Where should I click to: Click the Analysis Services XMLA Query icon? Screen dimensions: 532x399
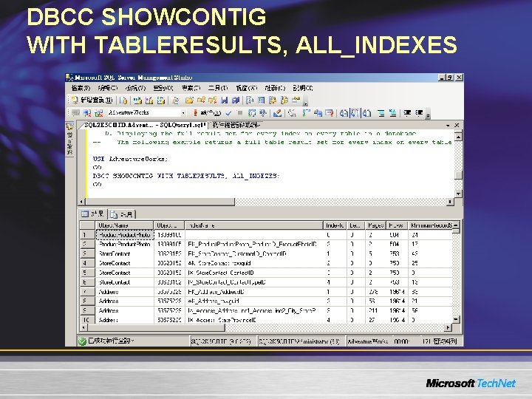click(x=161, y=100)
